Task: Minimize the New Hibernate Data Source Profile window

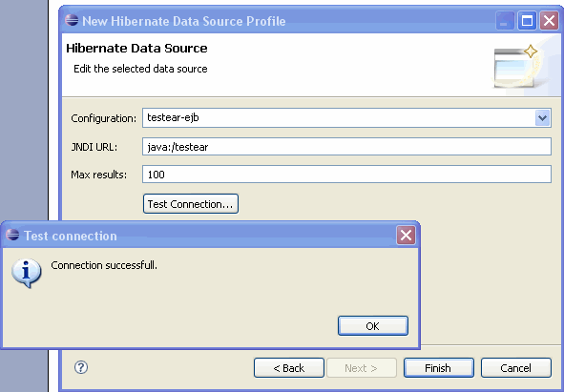Action: pyautogui.click(x=505, y=20)
